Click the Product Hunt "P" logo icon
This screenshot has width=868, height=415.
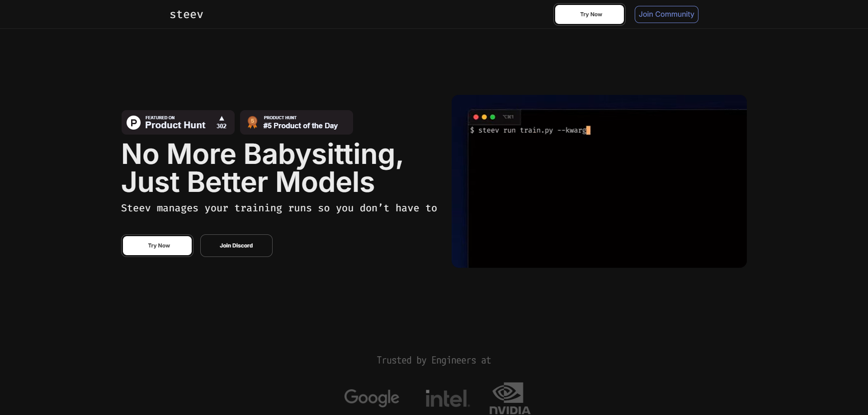point(133,122)
